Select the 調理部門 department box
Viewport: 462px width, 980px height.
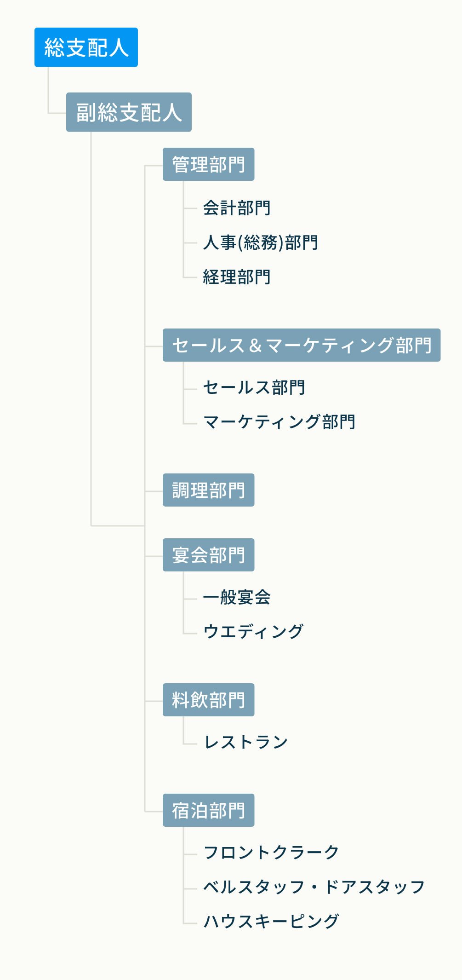tap(208, 490)
